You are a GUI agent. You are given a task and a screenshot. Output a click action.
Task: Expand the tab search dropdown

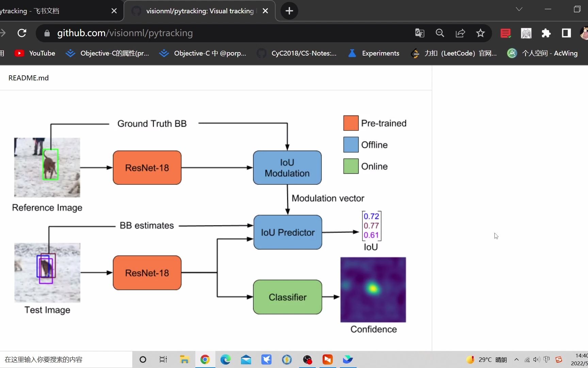[519, 9]
